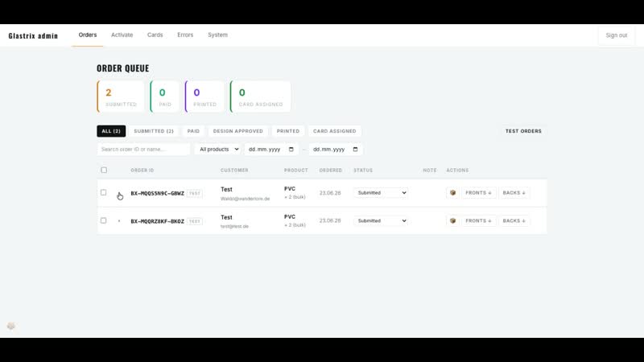Click the ORDERED column header
644x362 pixels.
tap(331, 171)
